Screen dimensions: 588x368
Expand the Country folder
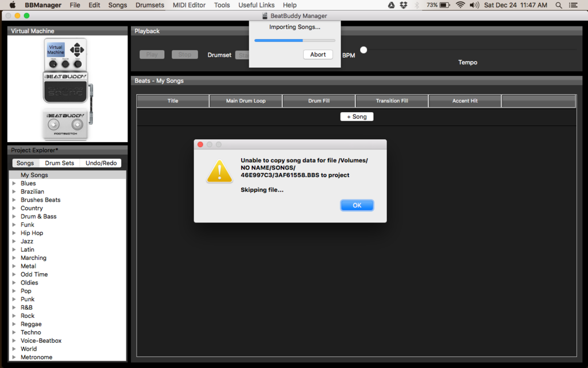pos(14,208)
